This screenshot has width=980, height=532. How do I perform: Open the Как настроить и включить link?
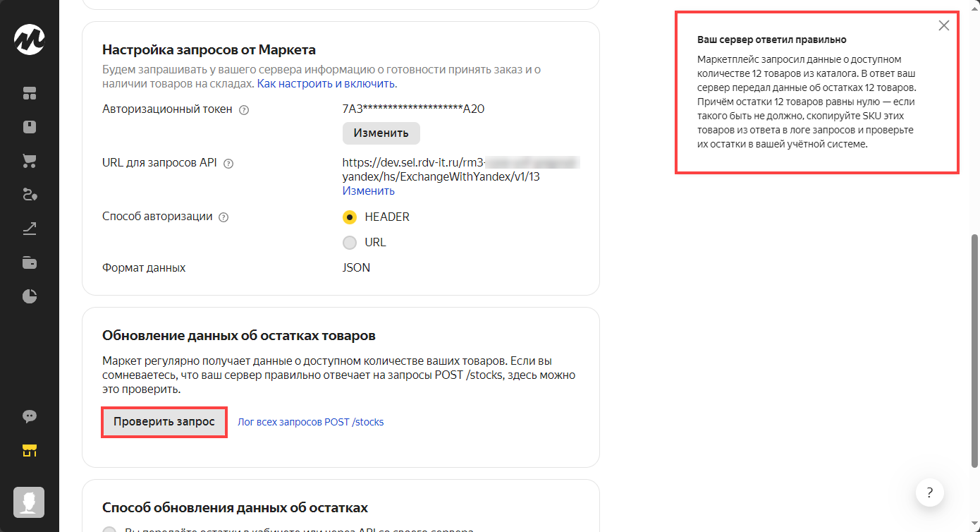tap(326, 84)
